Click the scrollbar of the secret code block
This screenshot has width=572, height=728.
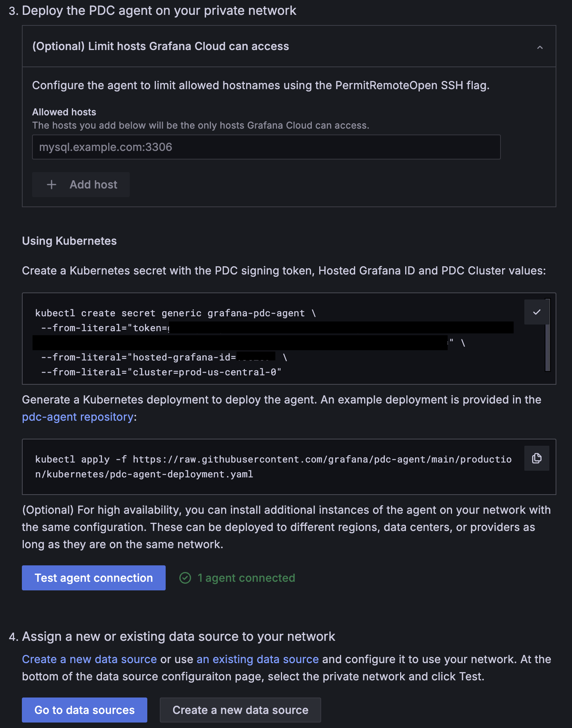pyautogui.click(x=548, y=335)
